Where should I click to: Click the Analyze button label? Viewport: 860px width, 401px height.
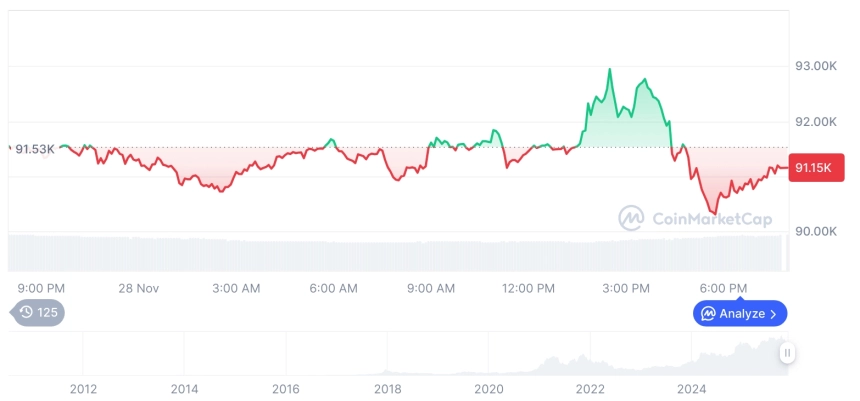(742, 314)
